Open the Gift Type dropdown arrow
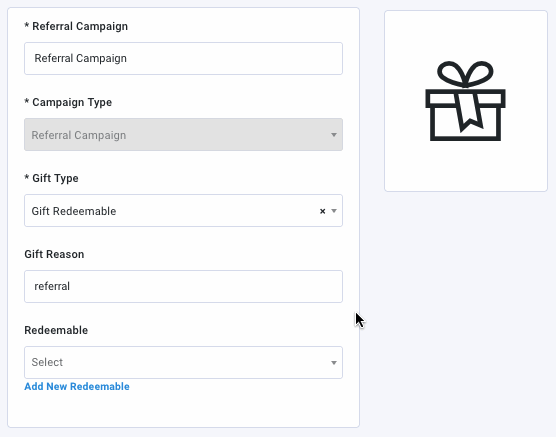 (334, 211)
